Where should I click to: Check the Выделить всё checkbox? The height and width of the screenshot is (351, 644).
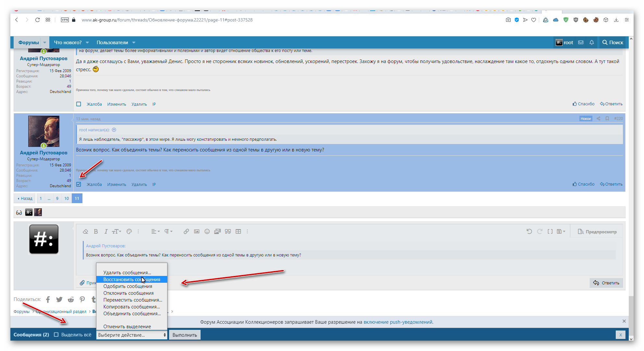56,335
